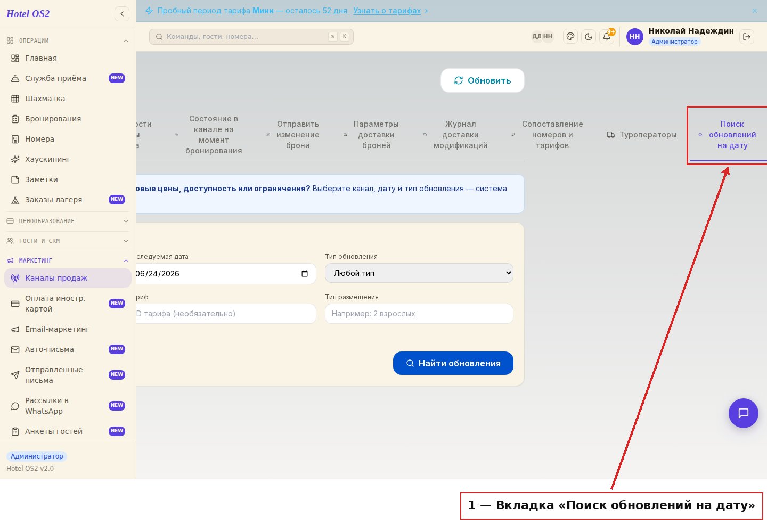Follow the Узнать о тарифах link
This screenshot has height=532, width=767.
pyautogui.click(x=387, y=11)
